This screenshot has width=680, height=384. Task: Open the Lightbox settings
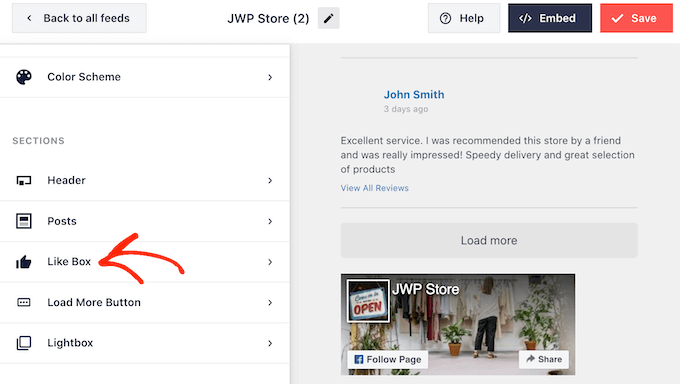(145, 343)
